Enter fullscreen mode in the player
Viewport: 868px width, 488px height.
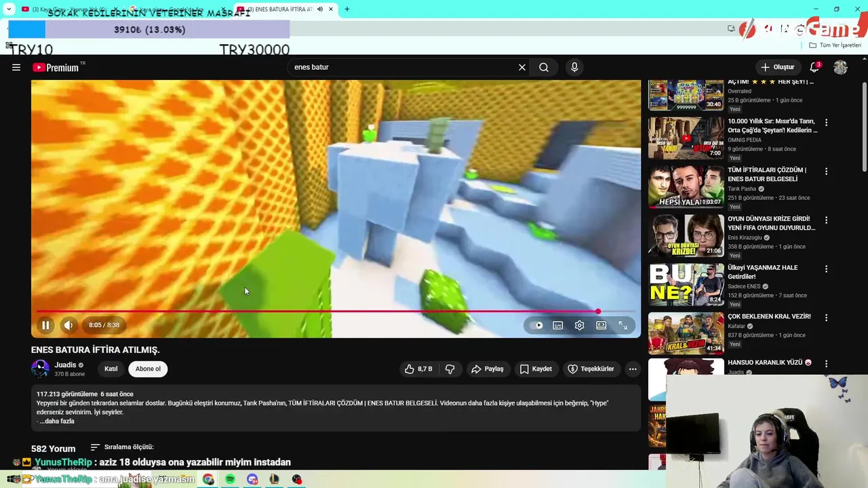[623, 325]
